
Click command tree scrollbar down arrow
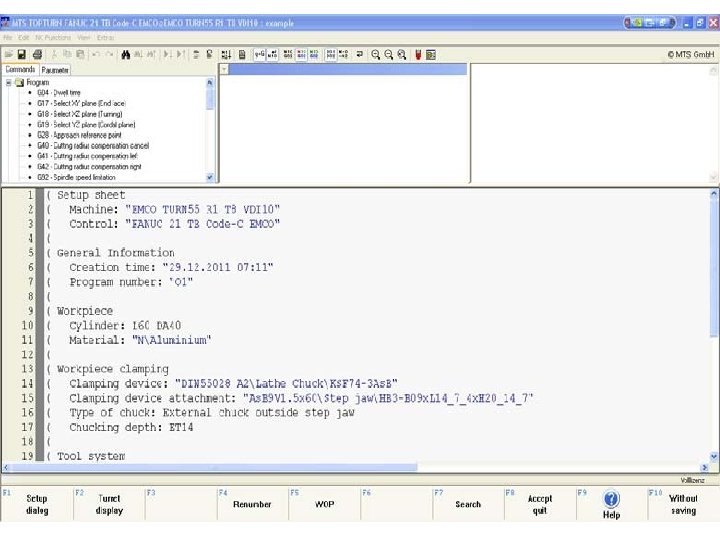tap(210, 177)
